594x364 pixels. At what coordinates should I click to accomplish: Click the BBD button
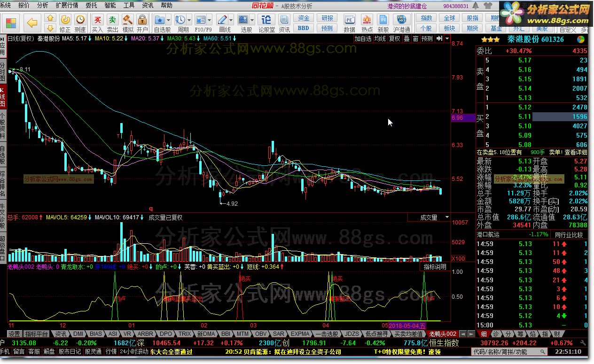(x=304, y=28)
